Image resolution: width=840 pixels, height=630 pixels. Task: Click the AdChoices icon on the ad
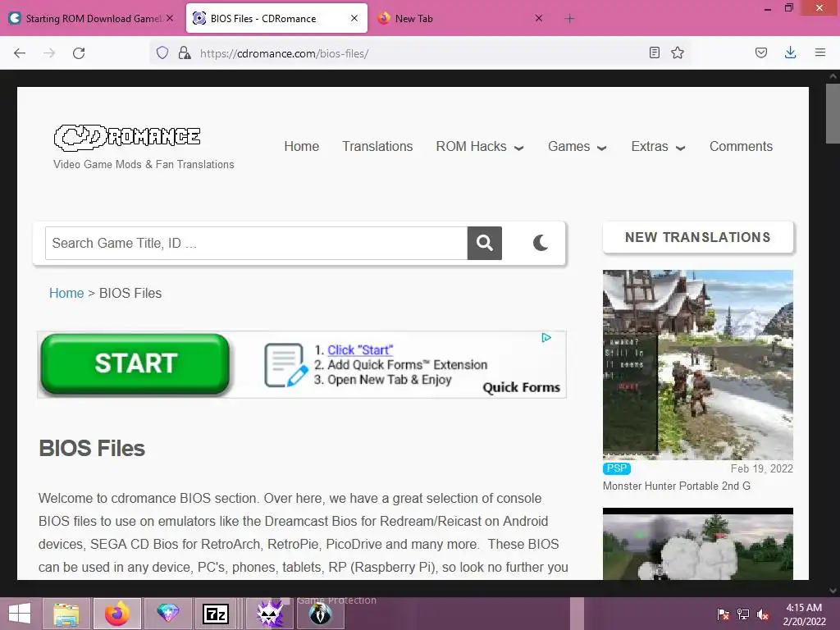tap(546, 337)
